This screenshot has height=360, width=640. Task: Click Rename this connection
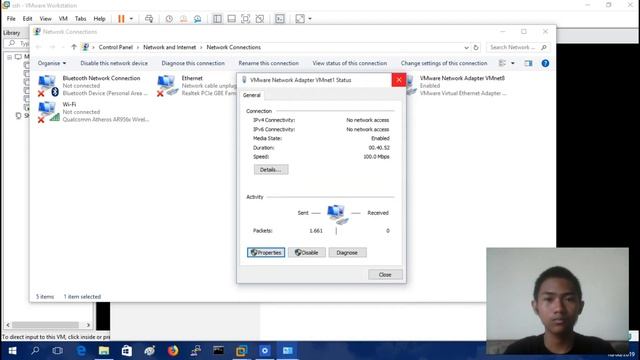pos(269,63)
